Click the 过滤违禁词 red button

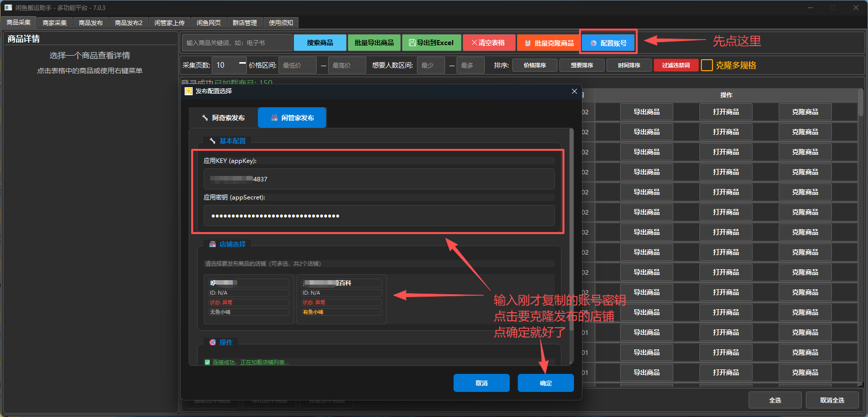point(675,66)
